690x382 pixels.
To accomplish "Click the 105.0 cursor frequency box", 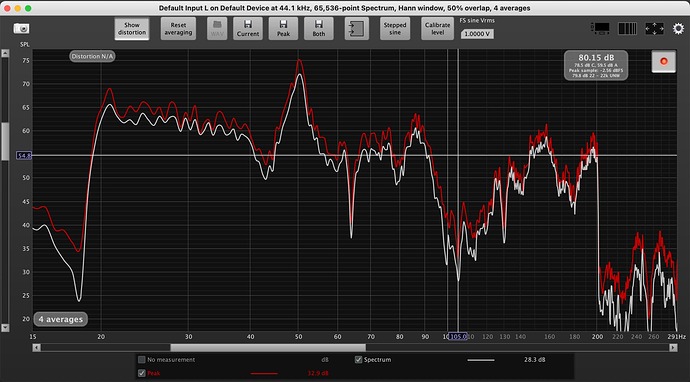I will click(x=458, y=337).
